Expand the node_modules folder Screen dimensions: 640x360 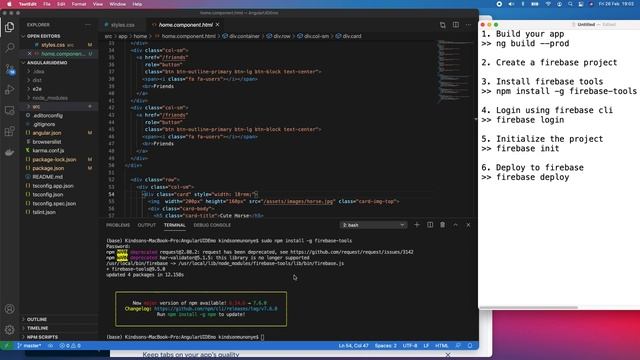point(50,98)
